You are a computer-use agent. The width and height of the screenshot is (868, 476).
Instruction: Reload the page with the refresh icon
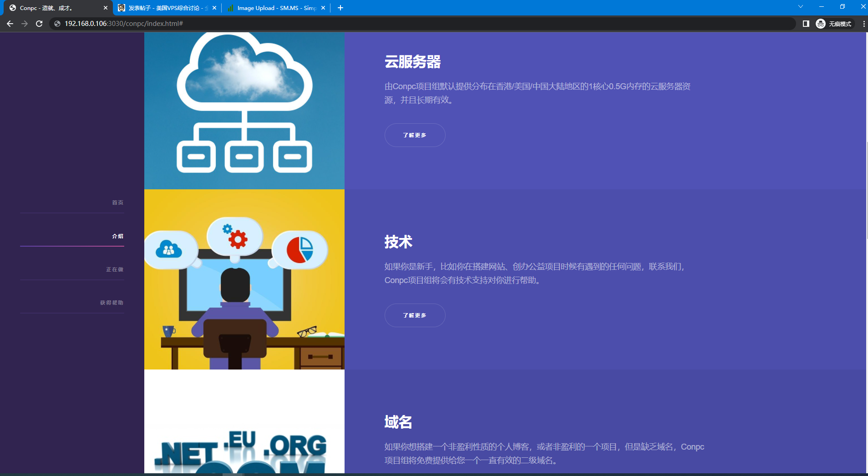(x=39, y=24)
